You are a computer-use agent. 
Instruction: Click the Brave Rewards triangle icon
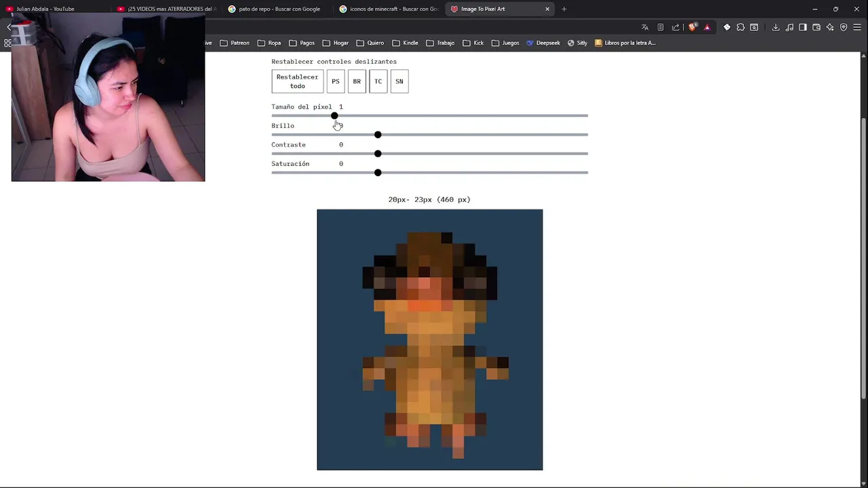point(707,27)
